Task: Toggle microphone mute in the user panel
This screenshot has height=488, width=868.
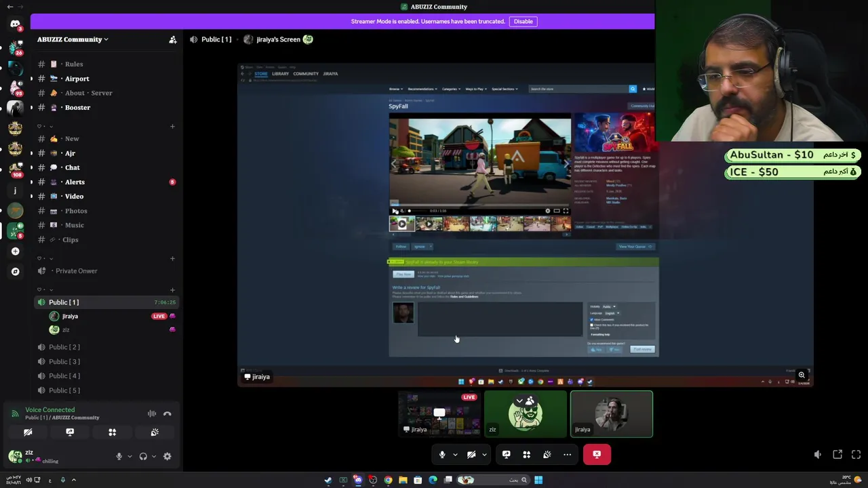Action: (x=119, y=456)
